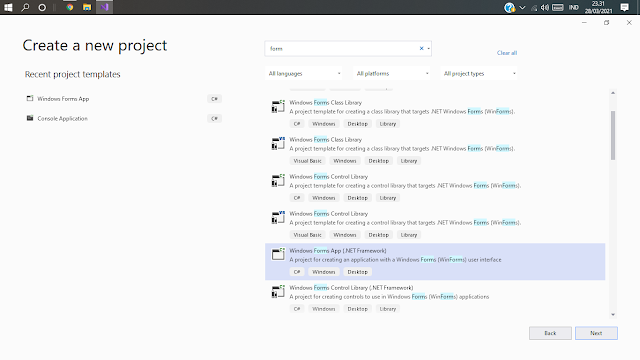640x360 pixels.
Task: Click Windows Forms App recent icon
Action: 30,98
